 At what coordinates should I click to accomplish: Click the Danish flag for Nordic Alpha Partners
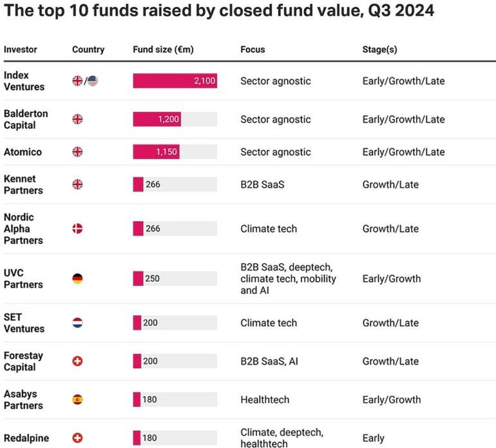(77, 229)
